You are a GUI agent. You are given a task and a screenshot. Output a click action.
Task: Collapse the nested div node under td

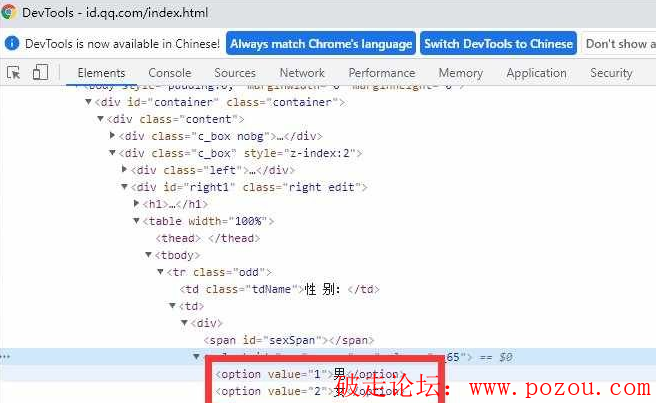[184, 323]
